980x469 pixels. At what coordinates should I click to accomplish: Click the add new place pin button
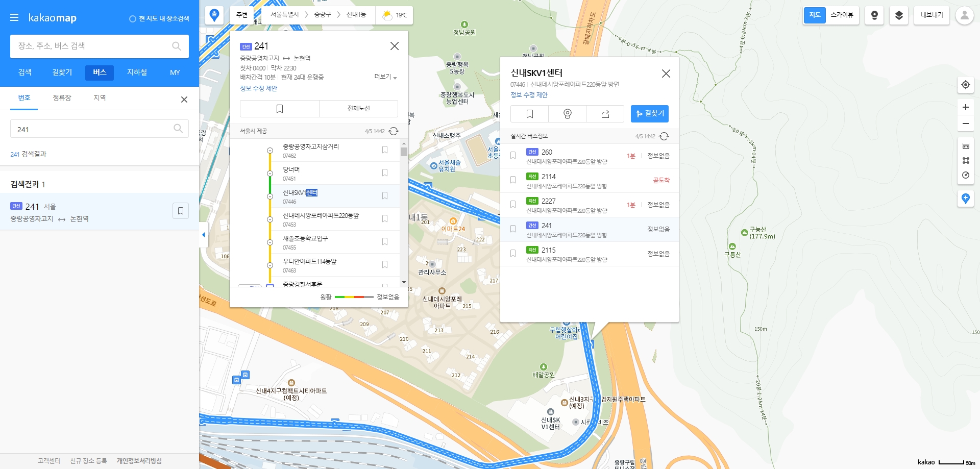pyautogui.click(x=965, y=199)
